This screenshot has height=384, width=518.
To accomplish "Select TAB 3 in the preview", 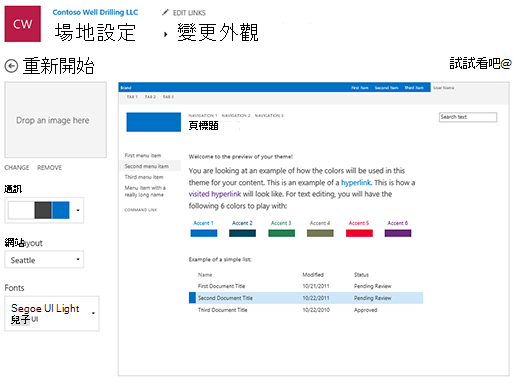I will (x=168, y=97).
